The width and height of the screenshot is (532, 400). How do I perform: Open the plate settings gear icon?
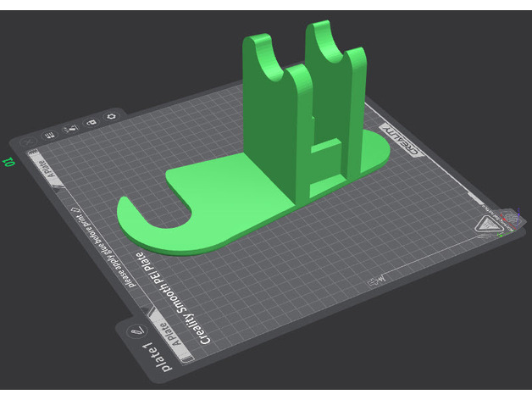110,115
